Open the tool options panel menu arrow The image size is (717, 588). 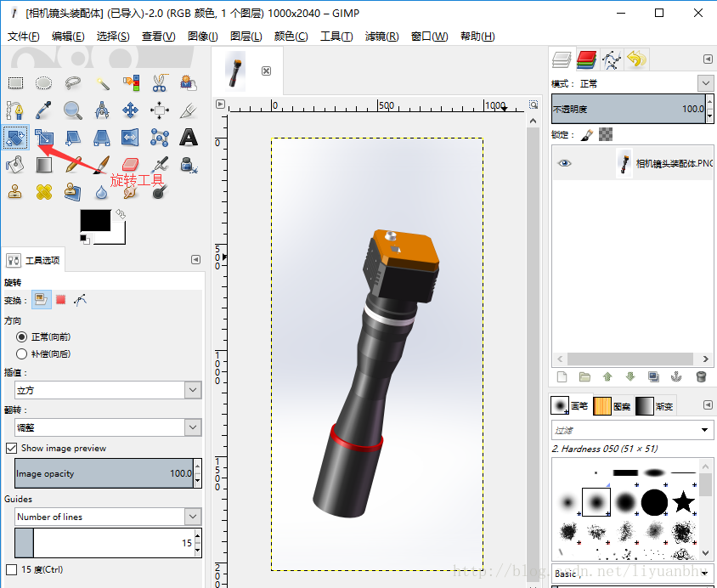(195, 260)
